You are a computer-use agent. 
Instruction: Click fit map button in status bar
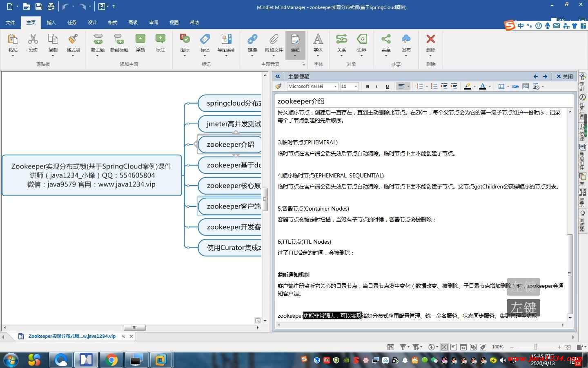(567, 347)
